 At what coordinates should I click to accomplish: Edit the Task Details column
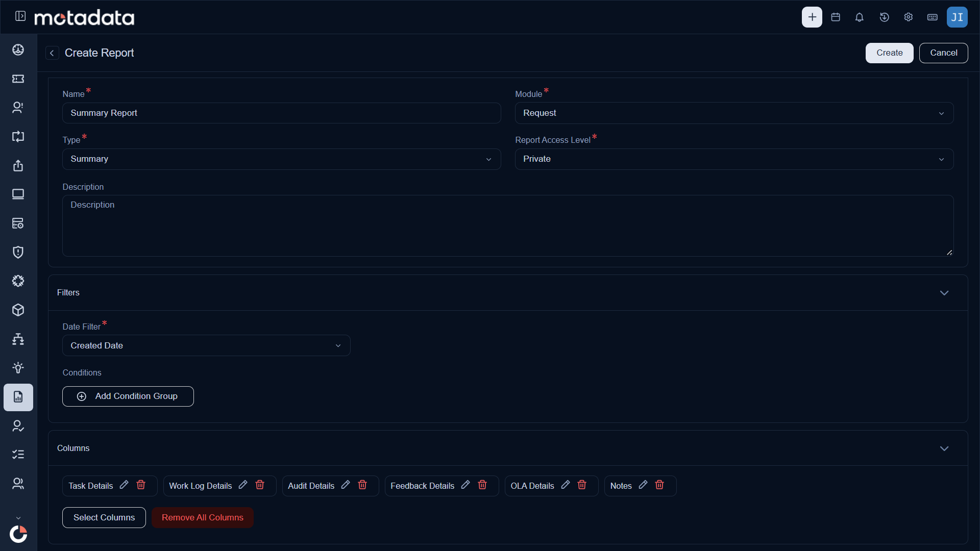124,485
